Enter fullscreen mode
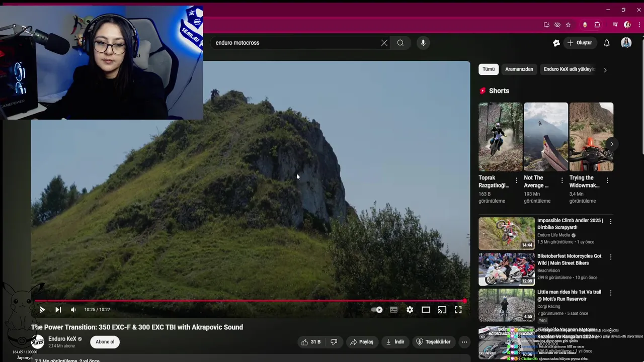Viewport: 644px width, 362px height. [458, 310]
